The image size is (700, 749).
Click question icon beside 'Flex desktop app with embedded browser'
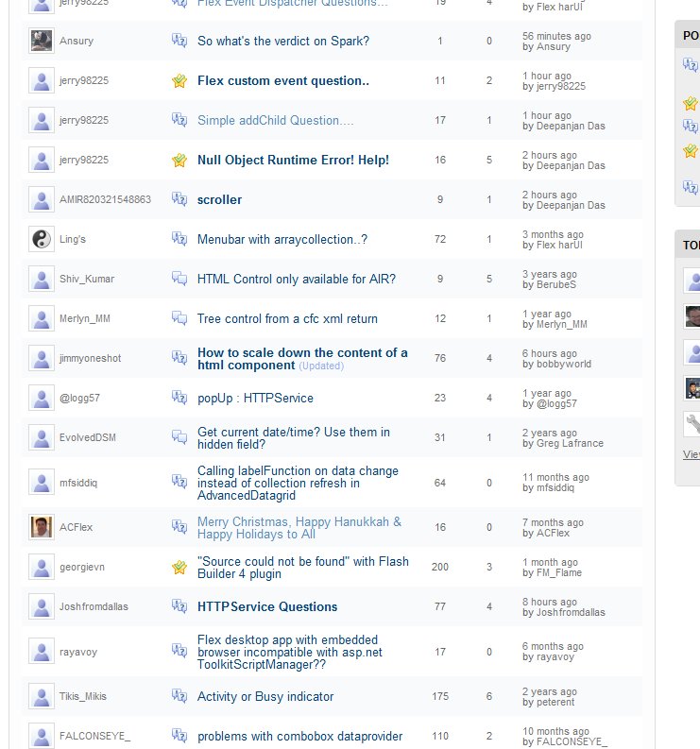pos(179,650)
